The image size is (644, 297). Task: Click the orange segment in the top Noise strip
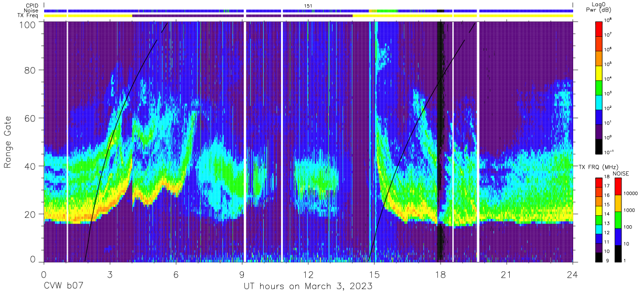click(x=373, y=10)
